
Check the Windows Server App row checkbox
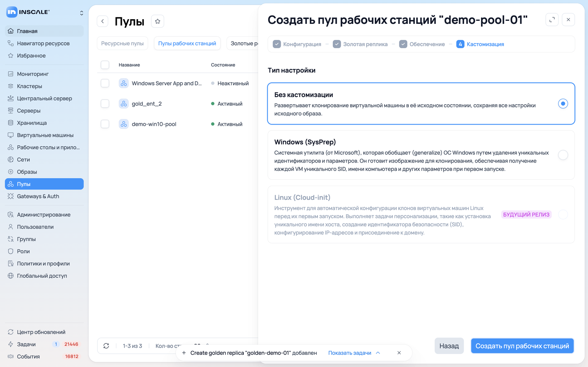pos(105,83)
